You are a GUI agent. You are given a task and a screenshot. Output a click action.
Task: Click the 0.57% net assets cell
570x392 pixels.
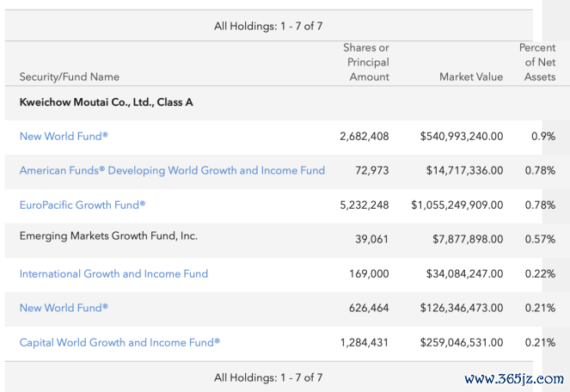tap(540, 239)
